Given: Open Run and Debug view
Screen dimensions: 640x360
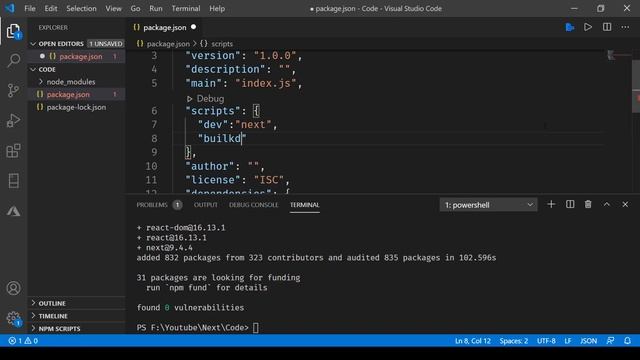Looking at the screenshot, I should click(13, 120).
